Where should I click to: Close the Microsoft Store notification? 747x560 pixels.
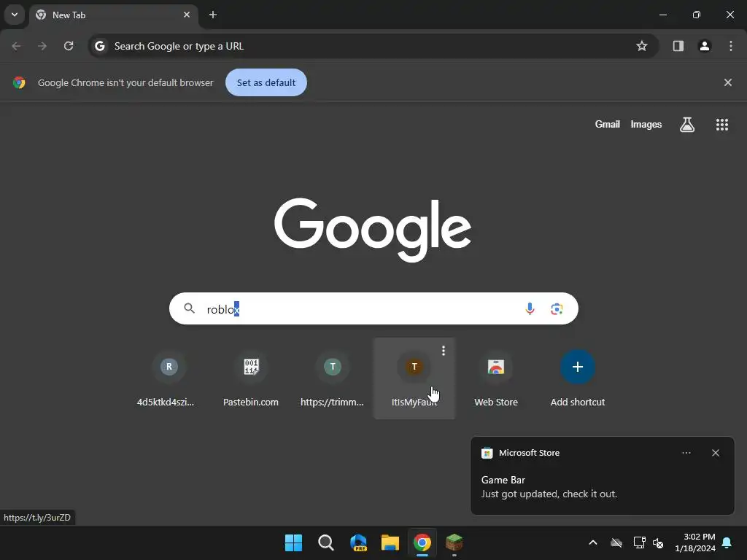pos(715,453)
